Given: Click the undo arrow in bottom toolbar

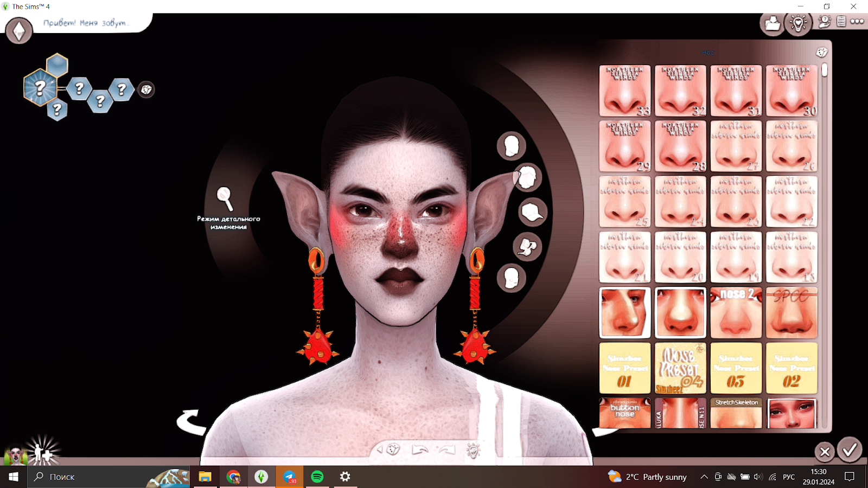Looking at the screenshot, I should click(x=420, y=450).
